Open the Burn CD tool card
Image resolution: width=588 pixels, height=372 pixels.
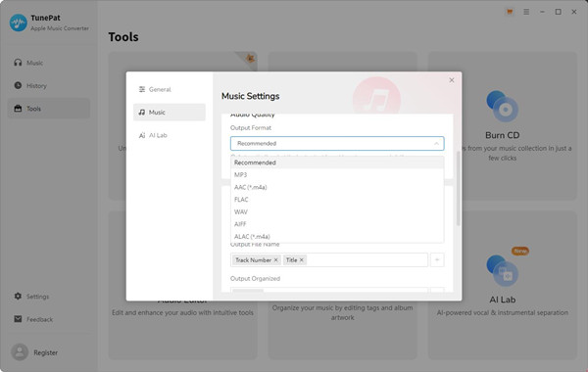click(502, 126)
